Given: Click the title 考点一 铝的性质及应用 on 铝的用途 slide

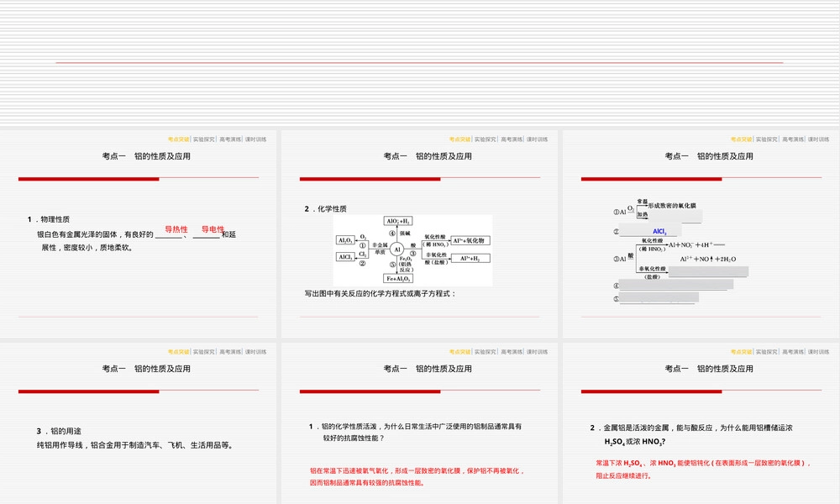Looking at the screenshot, I should 146,369.
